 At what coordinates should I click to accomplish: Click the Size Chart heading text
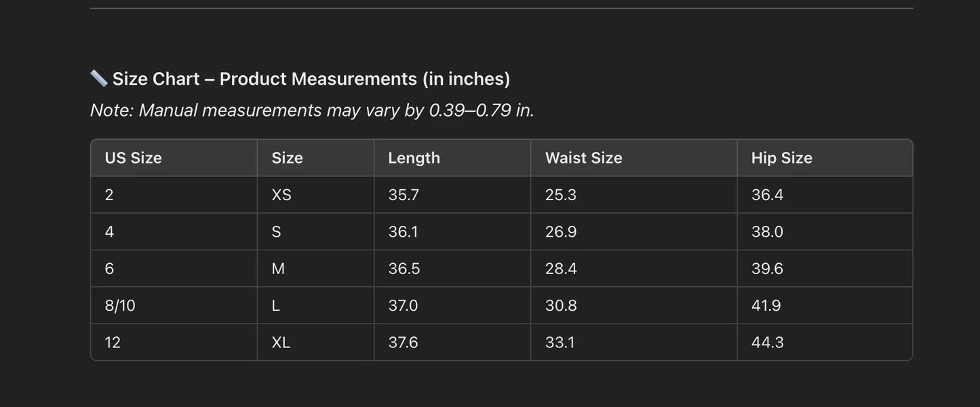pos(311,79)
